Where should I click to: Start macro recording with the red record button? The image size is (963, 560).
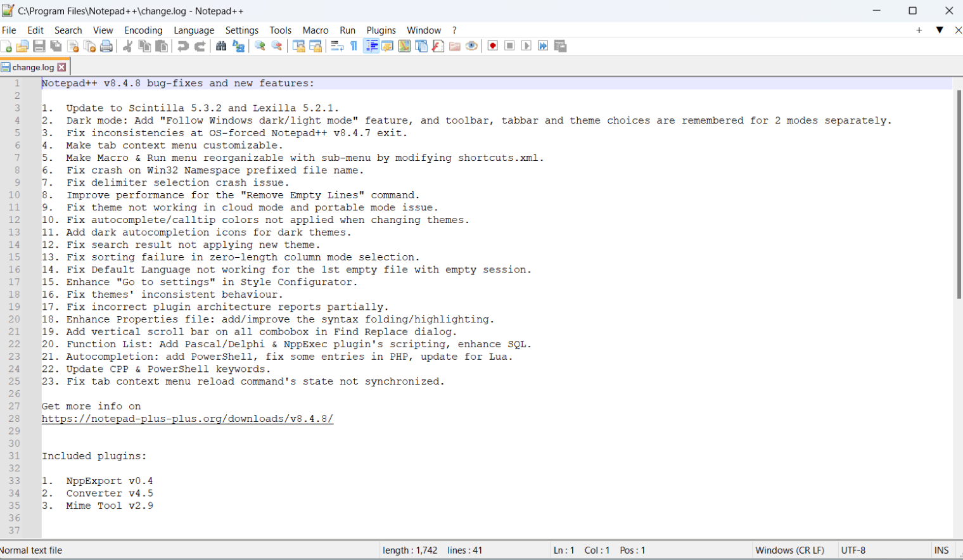point(492,46)
